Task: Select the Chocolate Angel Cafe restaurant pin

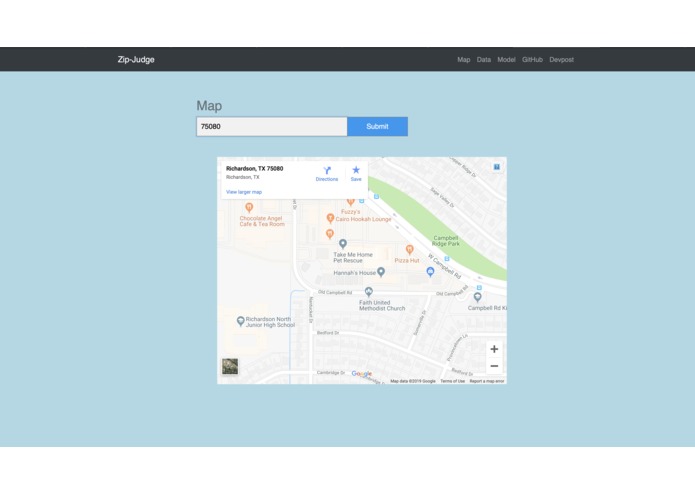Action: click(x=249, y=207)
